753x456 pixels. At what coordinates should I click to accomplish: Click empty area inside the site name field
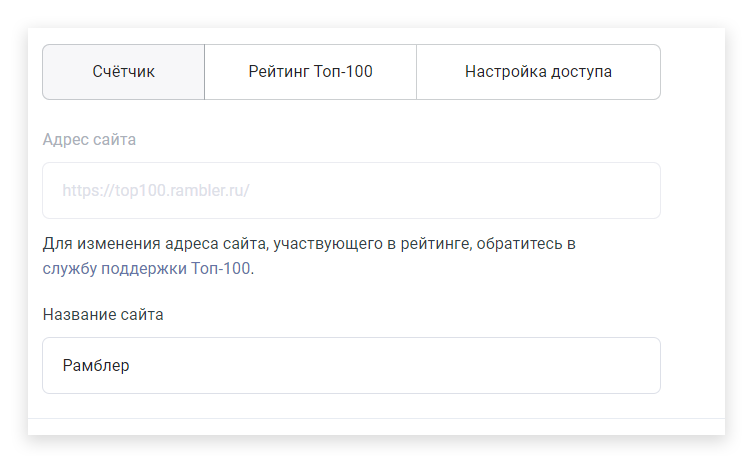tap(394, 365)
